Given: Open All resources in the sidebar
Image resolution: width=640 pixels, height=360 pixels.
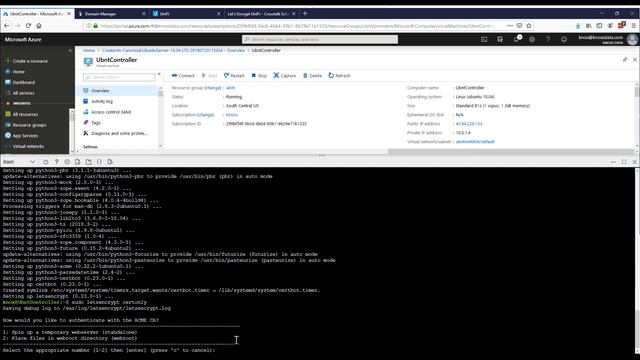Looking at the screenshot, I should pyautogui.click(x=24, y=114).
